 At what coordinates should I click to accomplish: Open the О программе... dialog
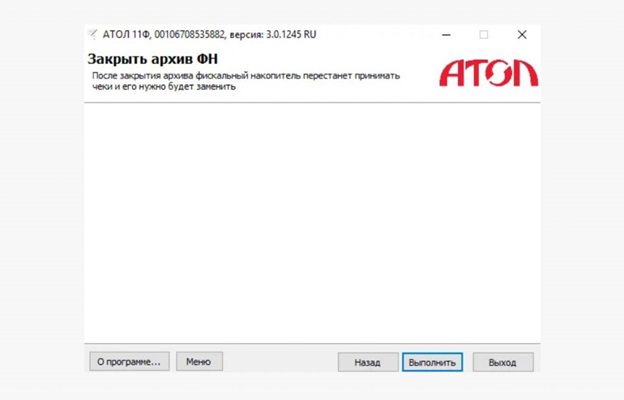point(129,361)
